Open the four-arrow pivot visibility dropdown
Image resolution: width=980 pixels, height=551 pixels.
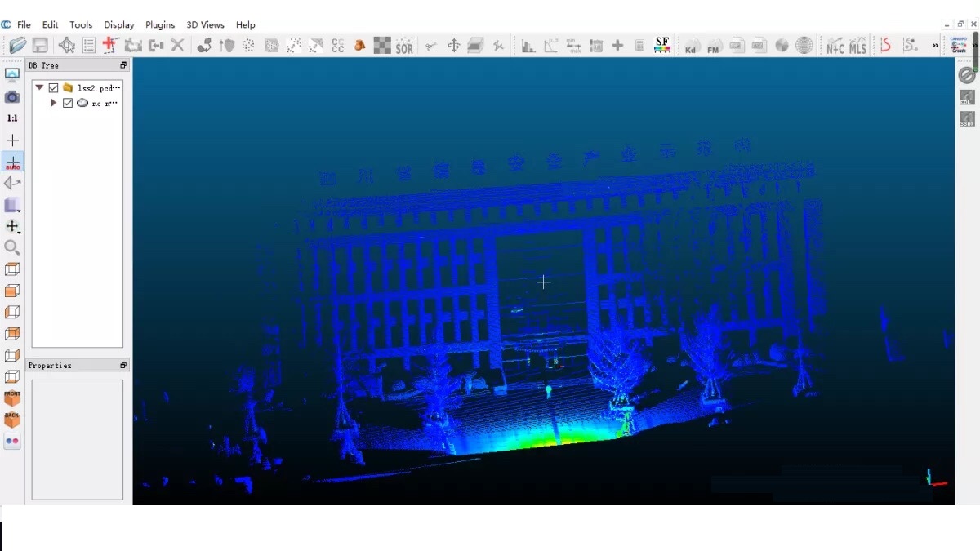click(x=12, y=226)
